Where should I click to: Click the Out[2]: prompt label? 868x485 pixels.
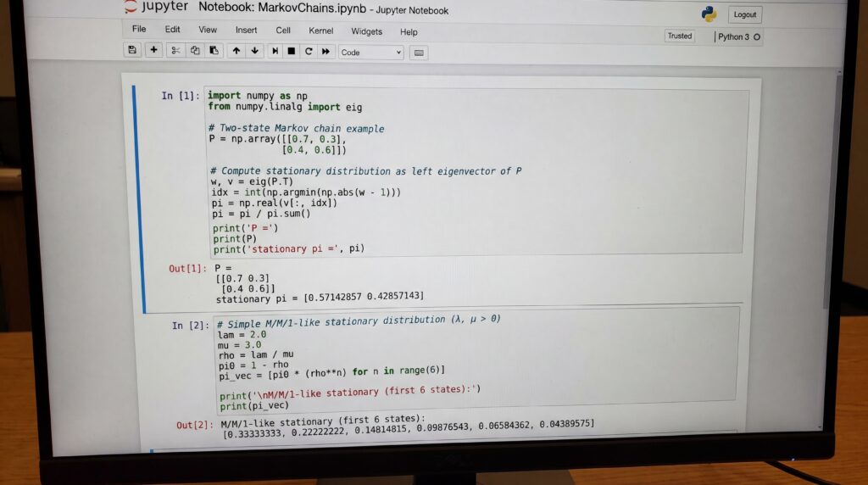(x=195, y=425)
